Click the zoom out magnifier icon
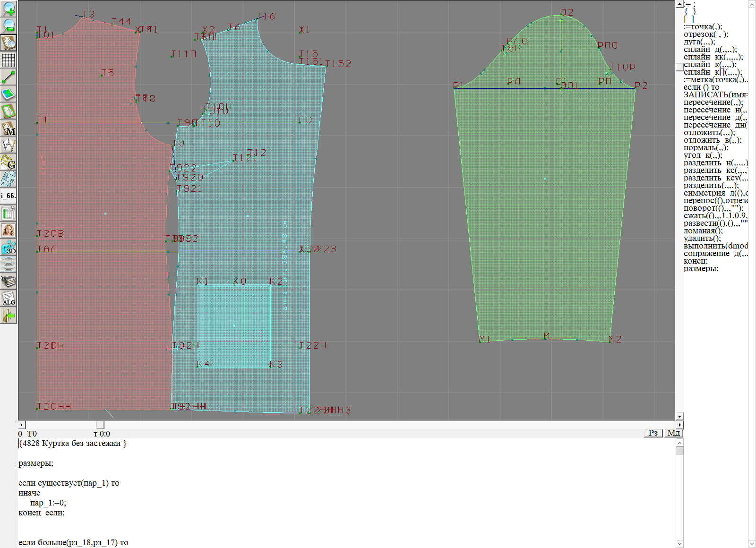 (x=9, y=26)
